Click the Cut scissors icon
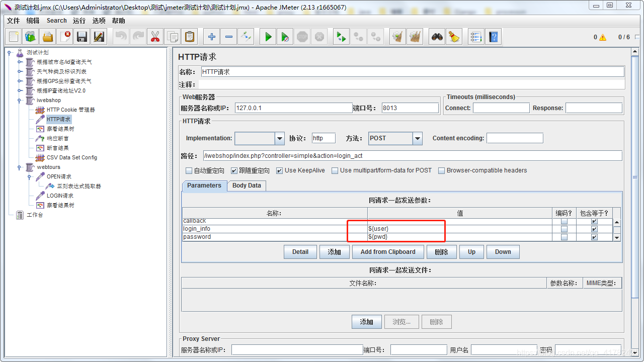 point(155,37)
